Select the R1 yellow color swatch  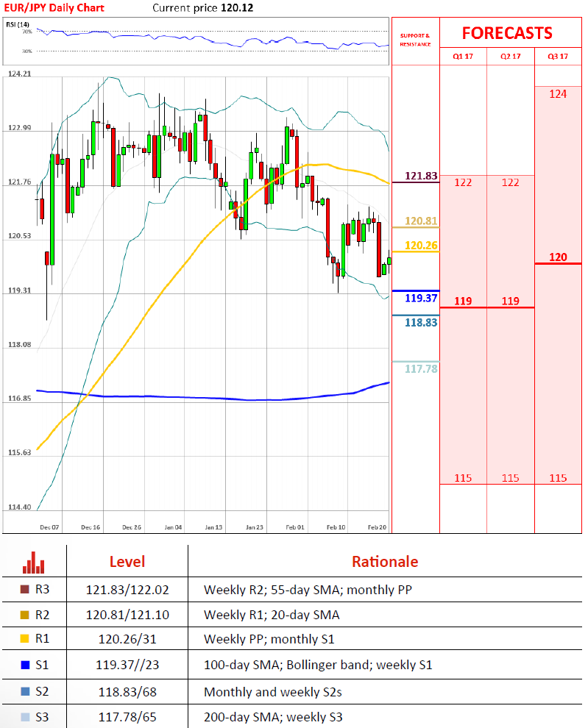[24, 639]
